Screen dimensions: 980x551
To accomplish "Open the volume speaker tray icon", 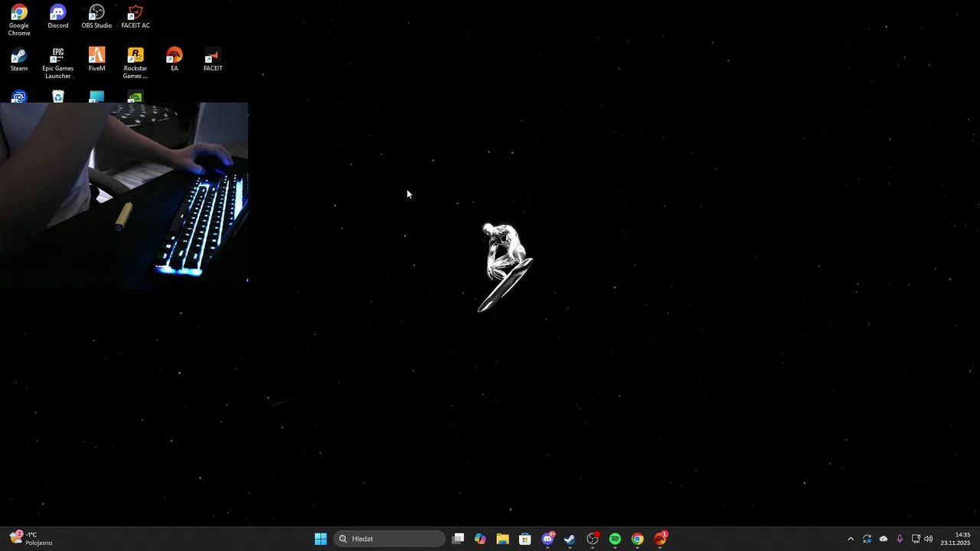I will pyautogui.click(x=929, y=539).
